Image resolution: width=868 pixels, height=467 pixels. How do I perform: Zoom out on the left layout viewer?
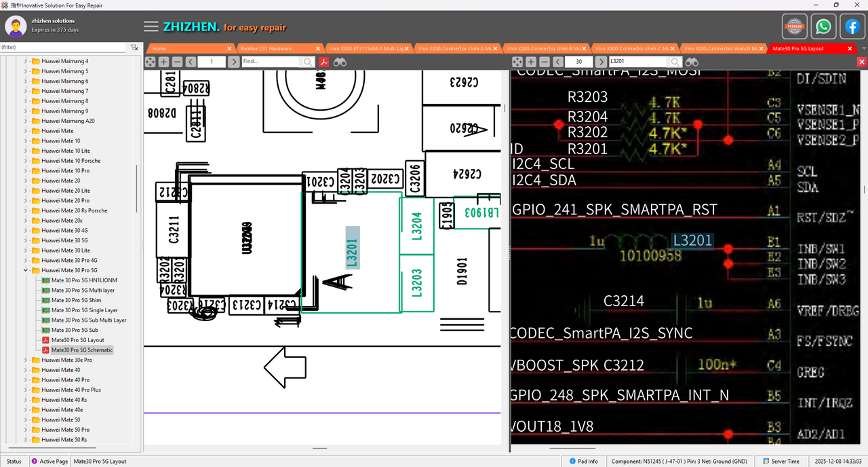[x=177, y=62]
